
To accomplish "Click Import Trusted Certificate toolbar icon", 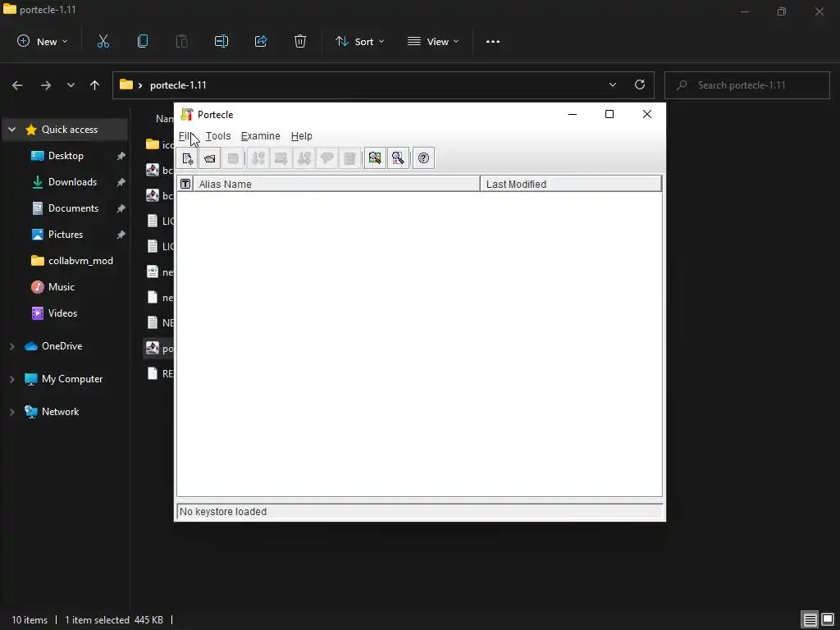I will [281, 158].
